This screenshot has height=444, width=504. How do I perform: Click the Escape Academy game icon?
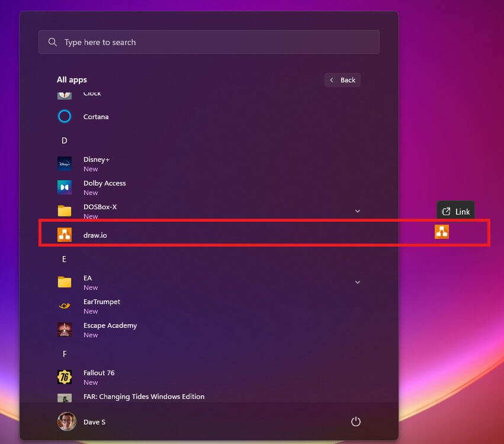tap(65, 330)
